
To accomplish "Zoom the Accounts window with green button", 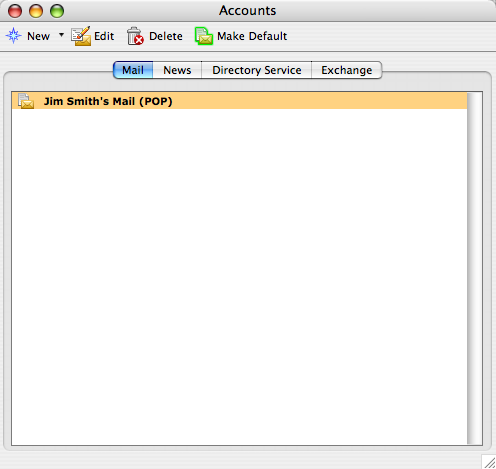I will (57, 11).
